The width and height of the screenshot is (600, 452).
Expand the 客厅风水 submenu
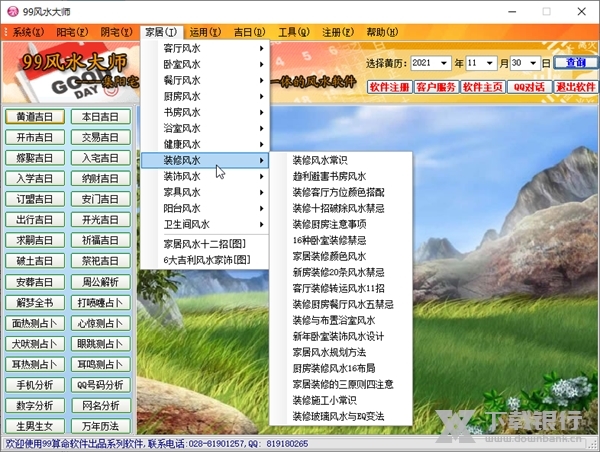pos(205,48)
